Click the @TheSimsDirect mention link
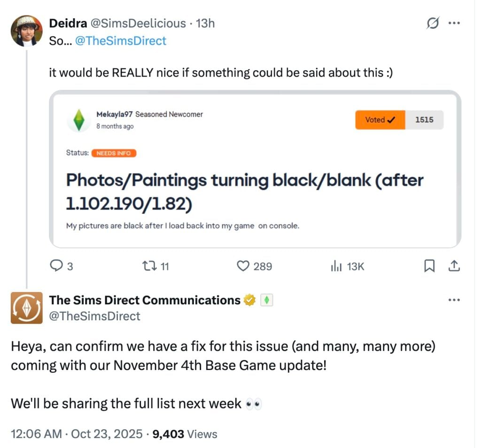 [121, 41]
